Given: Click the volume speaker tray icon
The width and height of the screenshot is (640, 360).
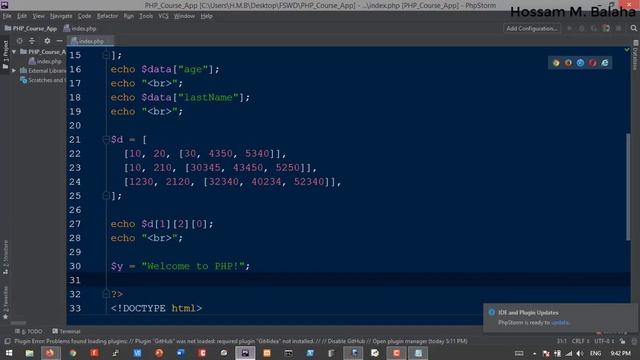Looking at the screenshot, I should (x=580, y=353).
